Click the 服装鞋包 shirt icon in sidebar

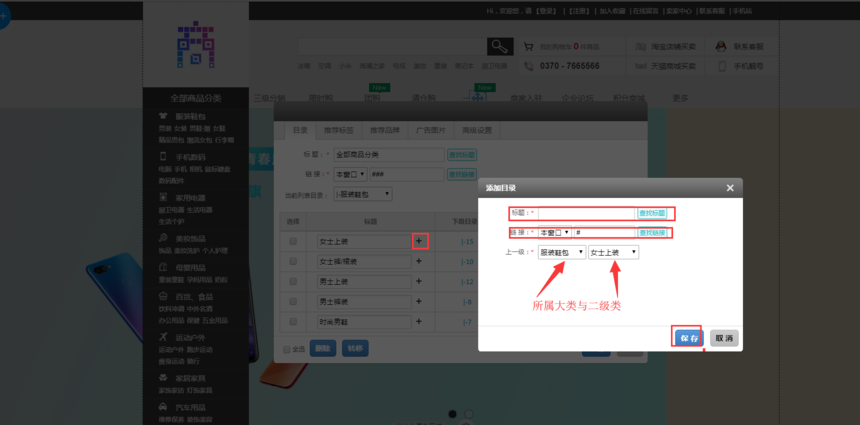[x=163, y=116]
